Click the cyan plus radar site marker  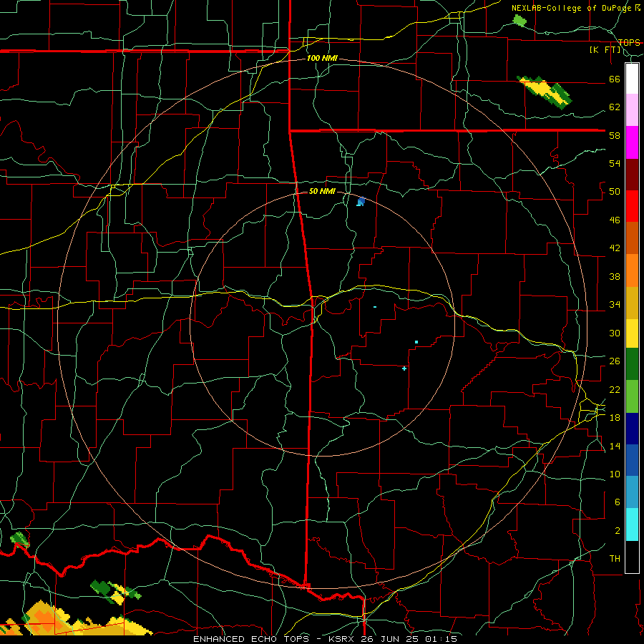pos(404,369)
